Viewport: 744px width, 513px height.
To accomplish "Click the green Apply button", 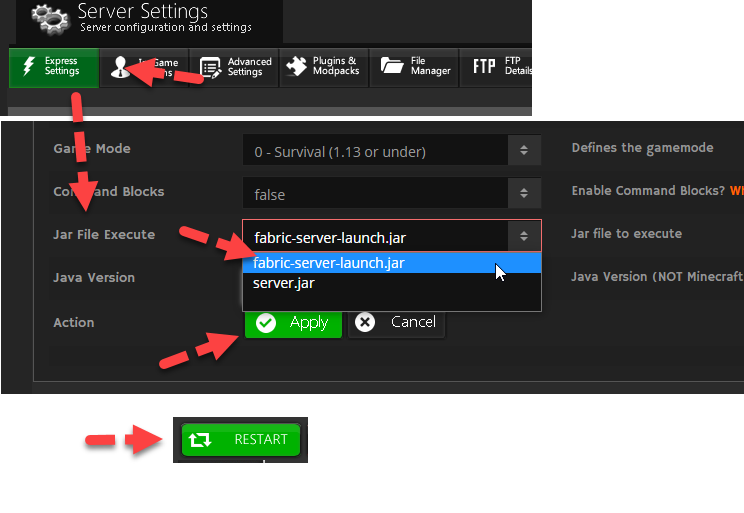I will [x=293, y=323].
